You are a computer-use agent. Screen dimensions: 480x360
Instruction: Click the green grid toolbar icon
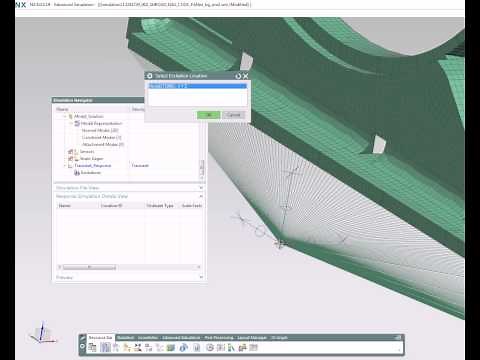coord(171,348)
